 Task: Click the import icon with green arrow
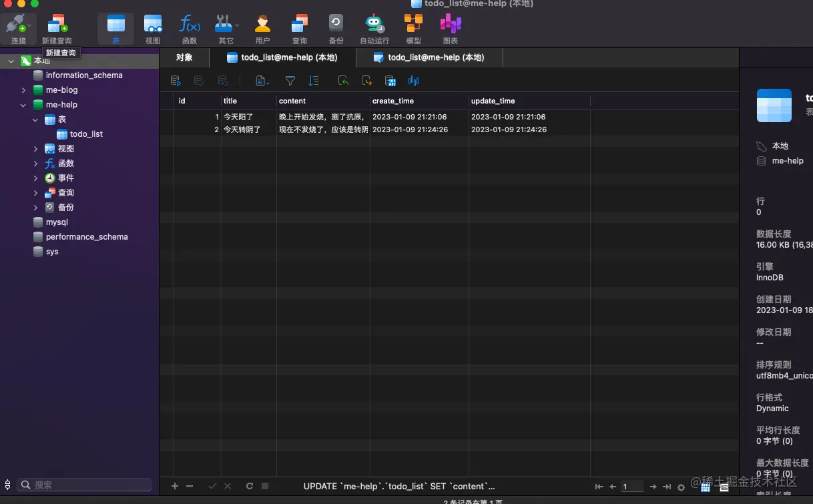[343, 81]
